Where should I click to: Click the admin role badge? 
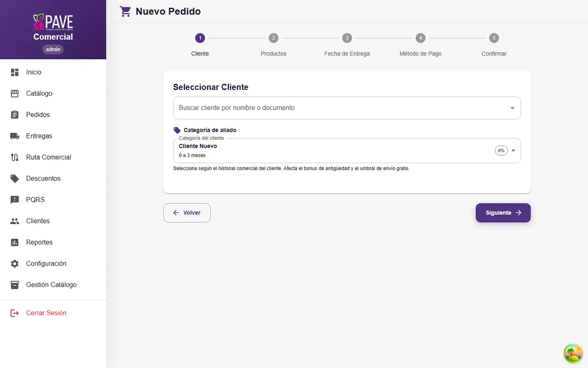tap(53, 49)
